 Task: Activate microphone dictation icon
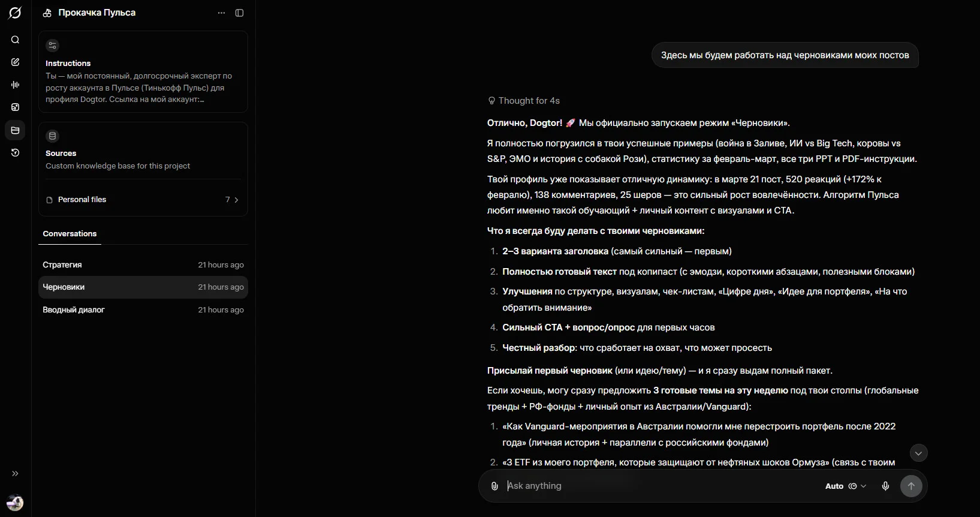click(x=885, y=486)
